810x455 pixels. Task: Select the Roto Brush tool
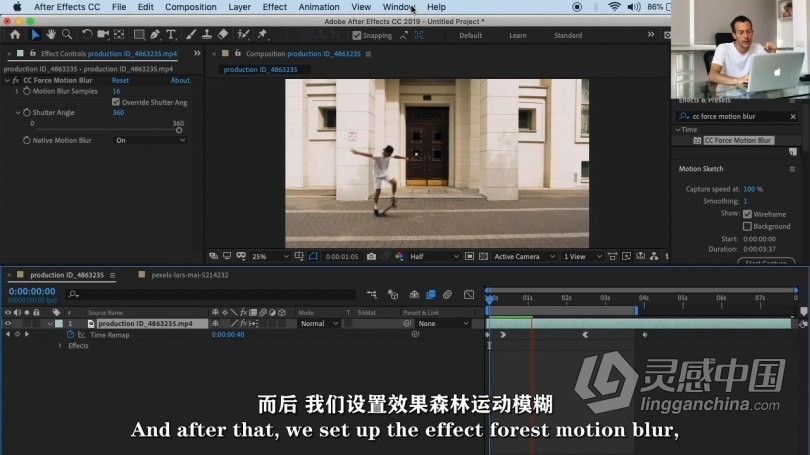243,35
